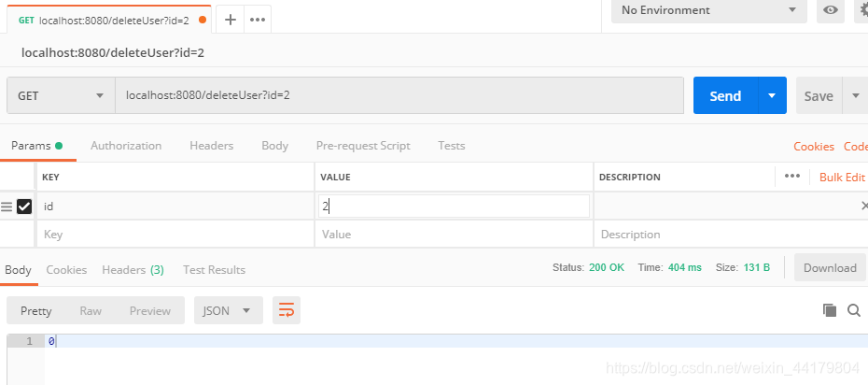Select Pretty response view
The image size is (868, 385).
36,311
